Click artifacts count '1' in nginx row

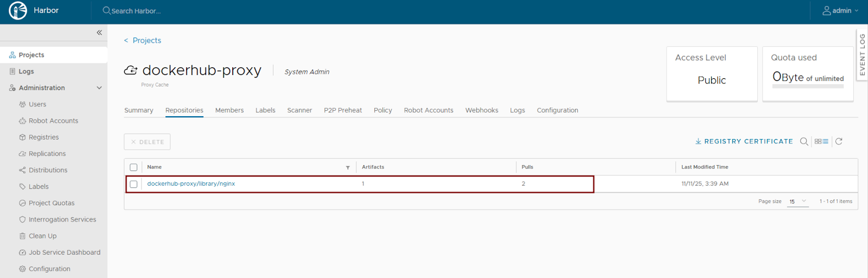click(x=363, y=184)
